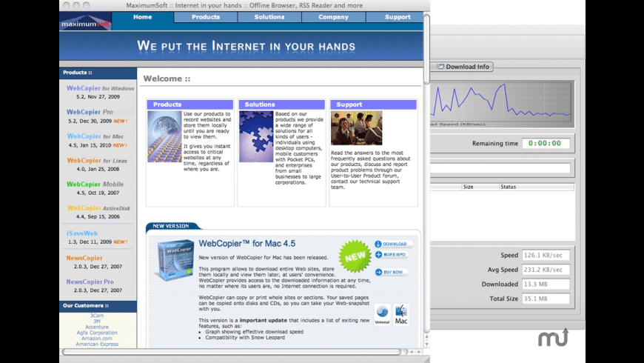
Task: Click the Avg Speed value field
Action: pos(546,270)
